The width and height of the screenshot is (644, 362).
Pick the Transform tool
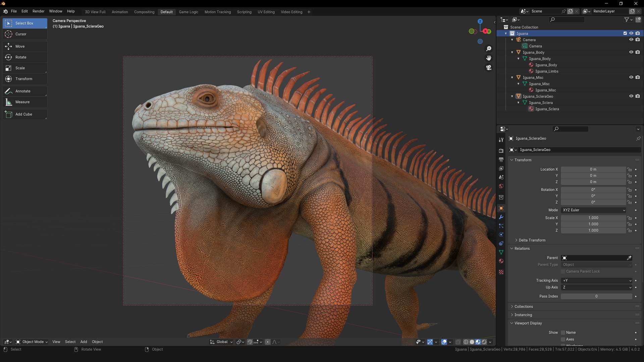(25, 79)
